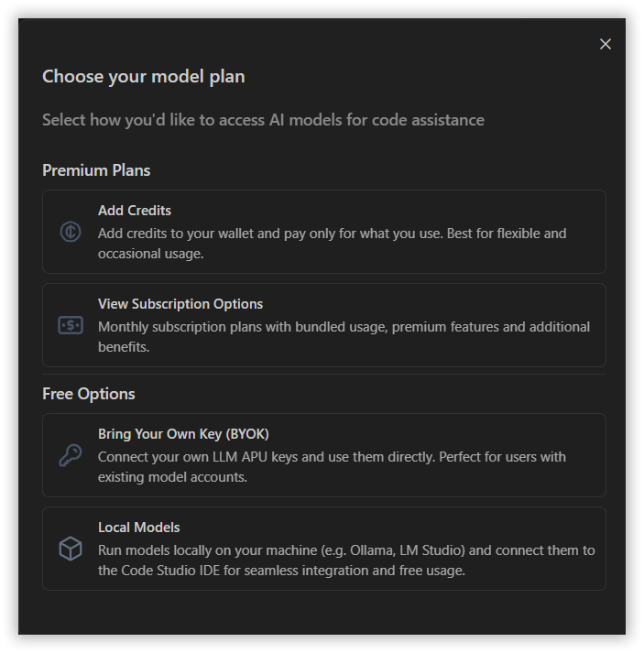
Task: Click the subscription dollar bill icon
Action: point(71,325)
